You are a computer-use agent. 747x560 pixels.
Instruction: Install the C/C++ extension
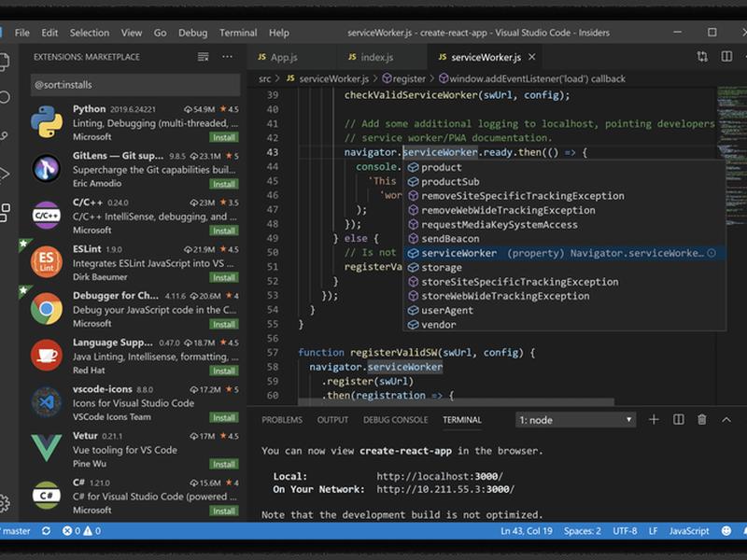224,231
